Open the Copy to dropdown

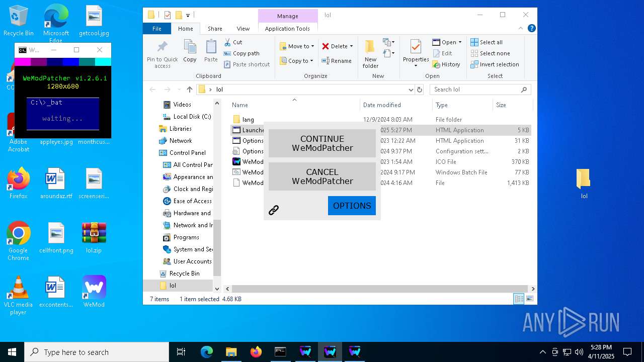click(297, 61)
